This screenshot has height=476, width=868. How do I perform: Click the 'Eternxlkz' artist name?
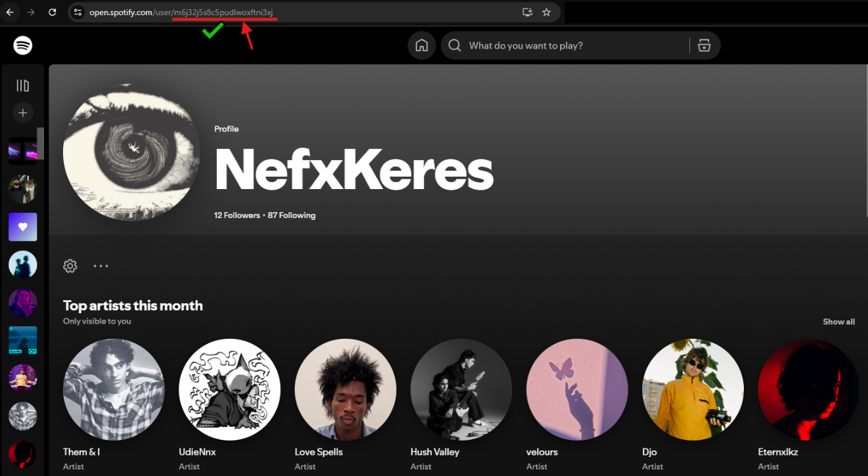(778, 452)
